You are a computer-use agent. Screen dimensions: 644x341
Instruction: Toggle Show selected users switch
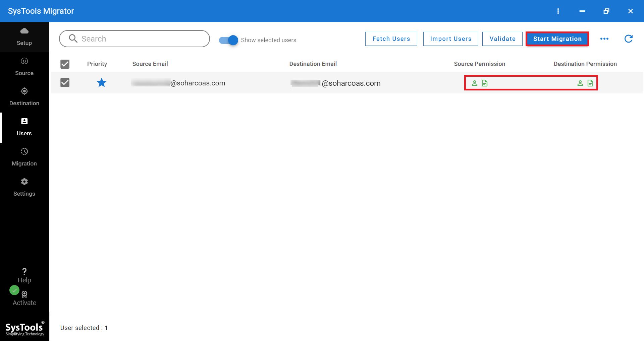click(229, 40)
